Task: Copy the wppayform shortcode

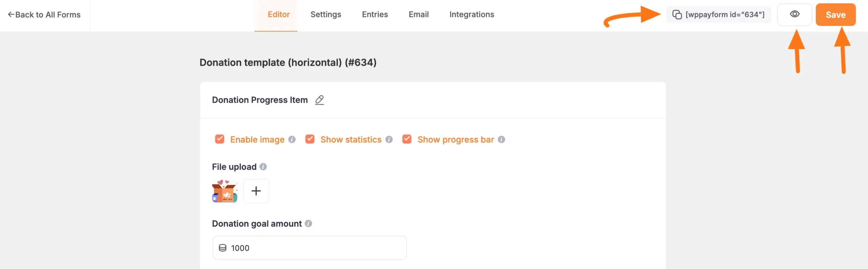Action: (718, 14)
